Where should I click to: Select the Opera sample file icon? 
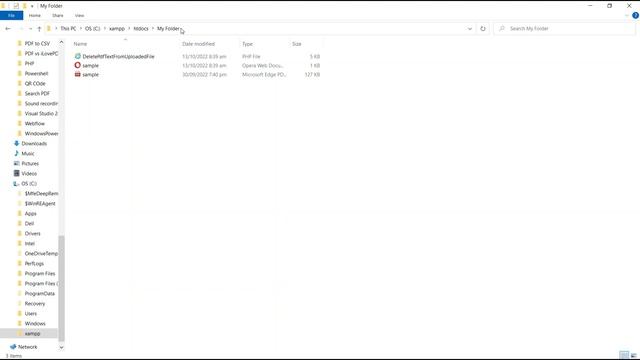[x=78, y=65]
